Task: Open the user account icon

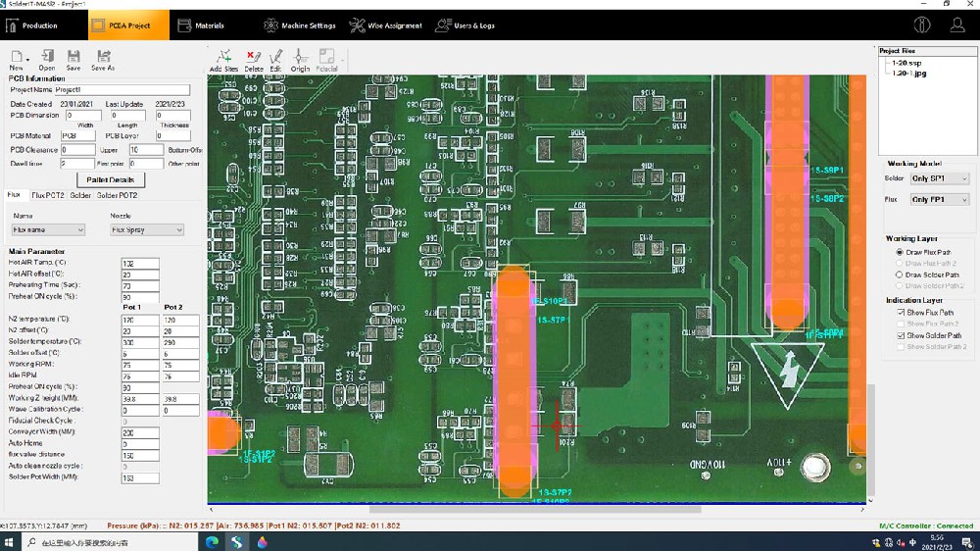Action: 956,25
